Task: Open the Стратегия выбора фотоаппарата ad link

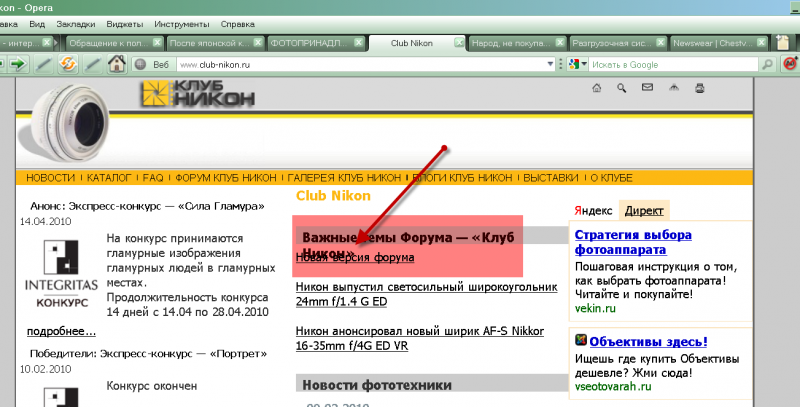Action: (633, 242)
